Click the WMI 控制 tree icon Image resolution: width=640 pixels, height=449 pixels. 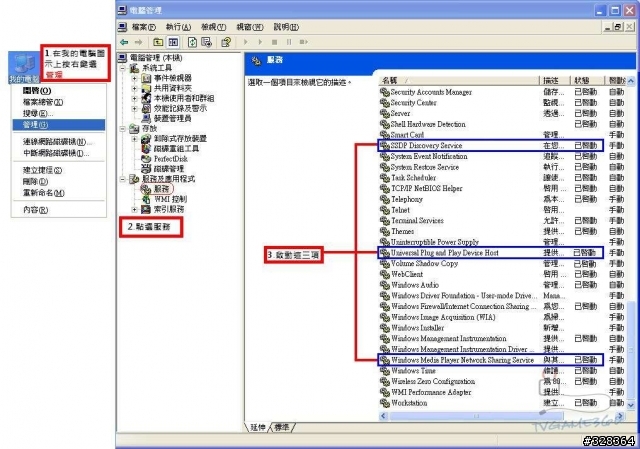pyautogui.click(x=146, y=199)
